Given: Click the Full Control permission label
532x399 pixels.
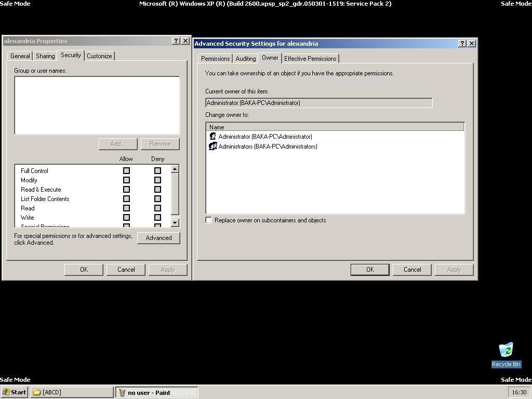Looking at the screenshot, I should pos(34,170).
